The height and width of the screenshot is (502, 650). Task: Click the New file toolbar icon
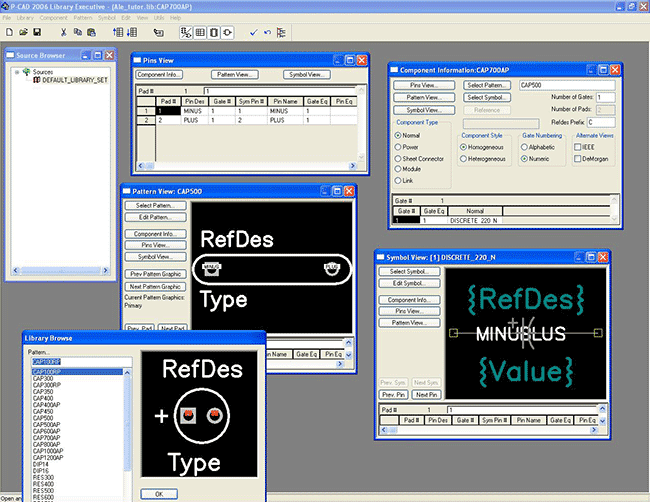click(9, 32)
